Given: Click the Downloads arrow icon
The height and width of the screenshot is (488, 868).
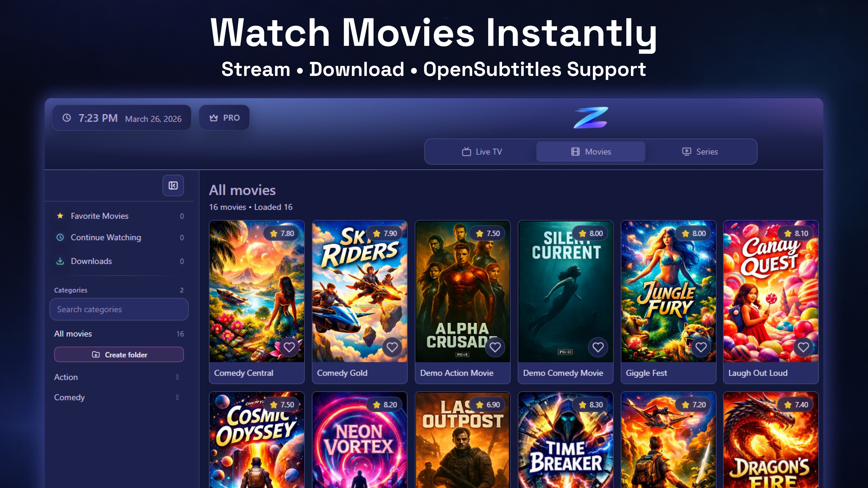Looking at the screenshot, I should [60, 261].
